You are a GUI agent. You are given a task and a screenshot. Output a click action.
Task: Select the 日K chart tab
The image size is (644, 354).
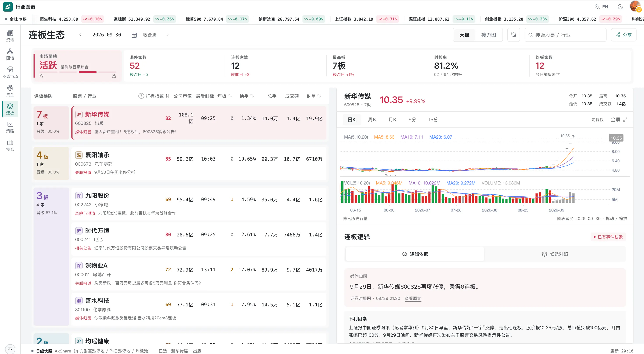[x=352, y=120]
